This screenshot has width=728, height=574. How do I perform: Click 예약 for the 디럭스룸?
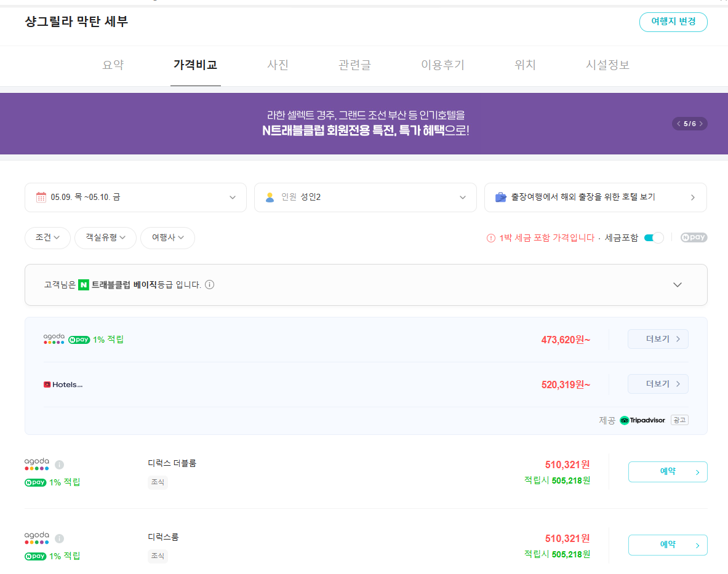(x=668, y=545)
